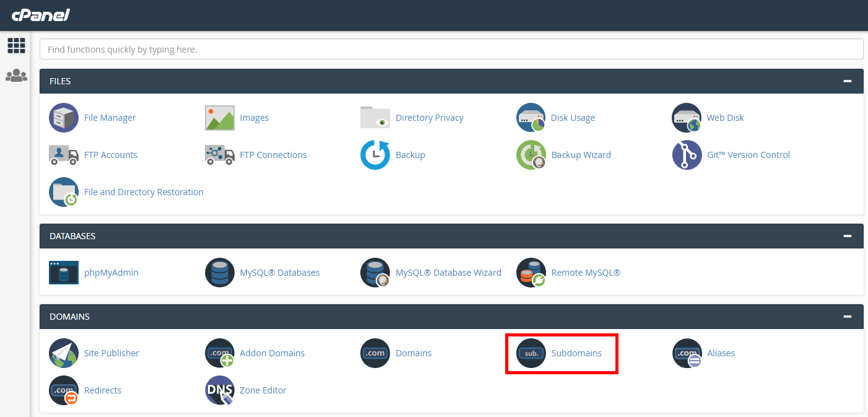Click the FILES section header title
The height and width of the screenshot is (417, 868).
[x=60, y=81]
